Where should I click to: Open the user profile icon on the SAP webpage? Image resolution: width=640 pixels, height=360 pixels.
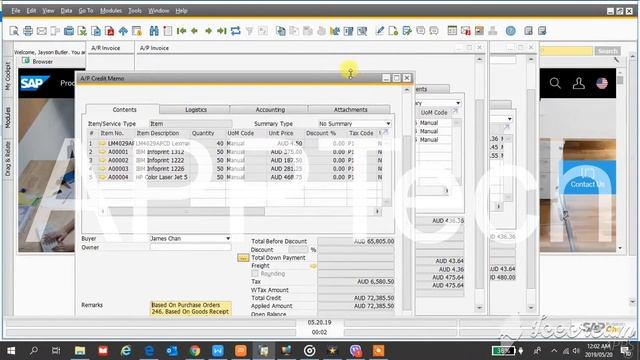click(x=578, y=83)
